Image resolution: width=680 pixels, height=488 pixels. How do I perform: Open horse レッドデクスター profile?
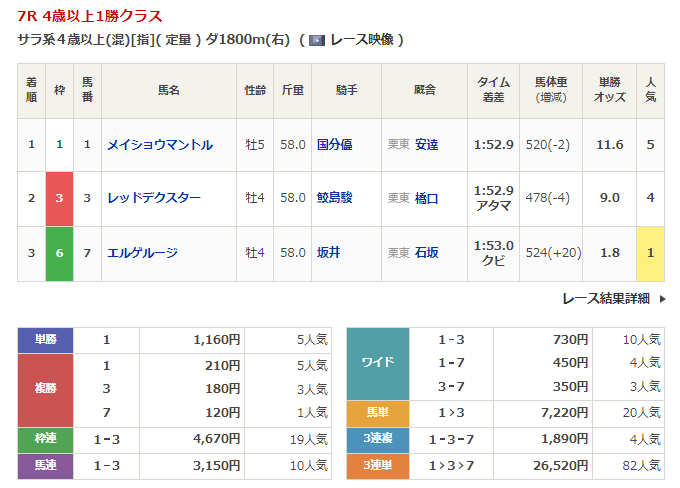click(x=154, y=198)
